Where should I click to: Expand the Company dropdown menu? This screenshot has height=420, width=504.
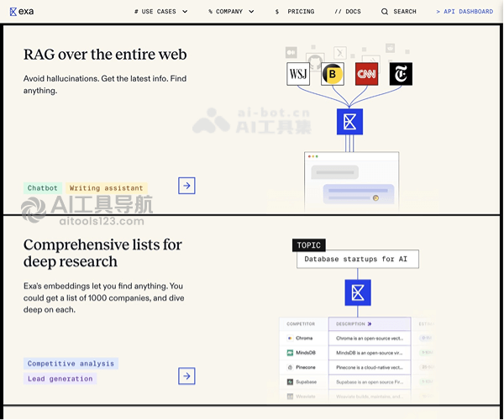231,12
